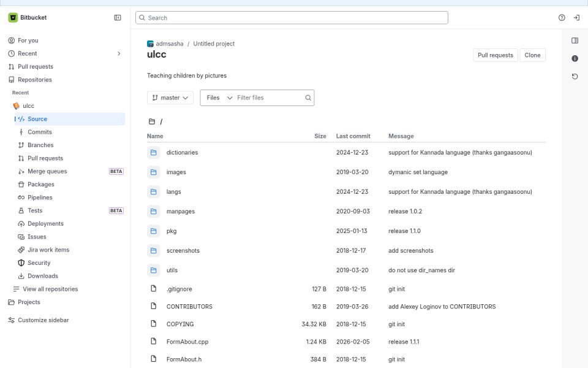Image resolution: width=588 pixels, height=368 pixels.
Task: Toggle the right details panel icon
Action: click(x=575, y=40)
